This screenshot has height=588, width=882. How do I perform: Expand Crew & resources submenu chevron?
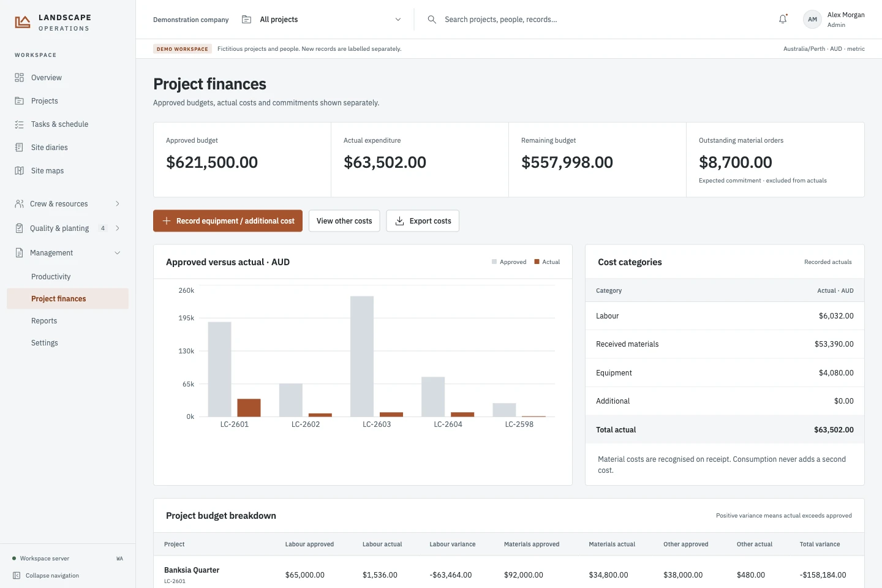(118, 204)
